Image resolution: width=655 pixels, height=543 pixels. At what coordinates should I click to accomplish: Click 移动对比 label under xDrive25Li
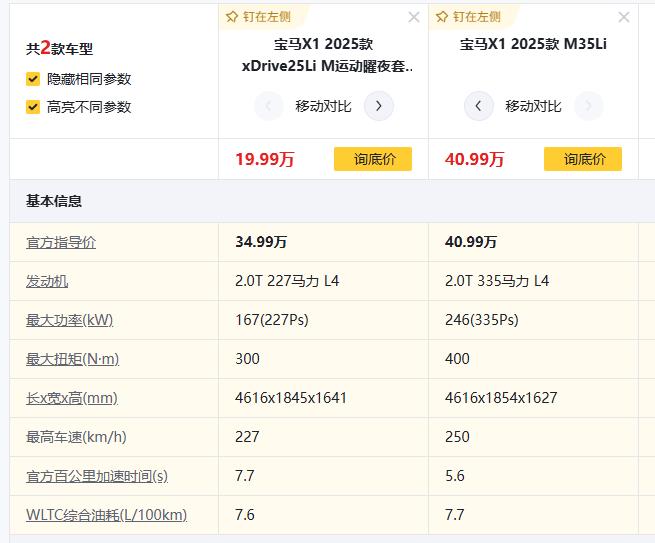[323, 106]
